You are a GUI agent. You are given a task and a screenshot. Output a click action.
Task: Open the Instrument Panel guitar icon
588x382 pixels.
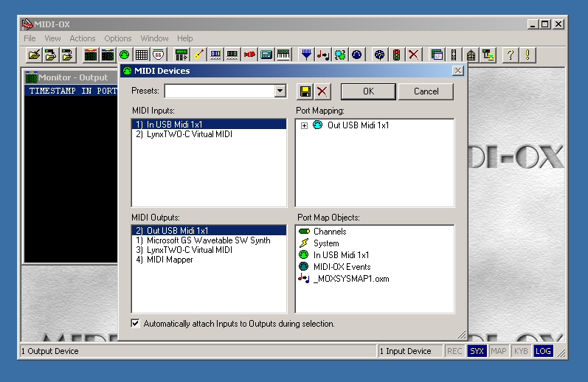(198, 55)
